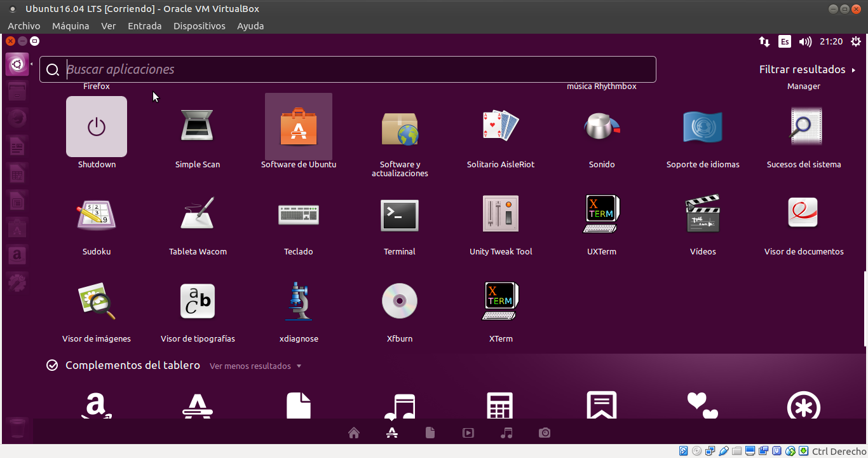Click the Complementos del tablero header
This screenshot has width=868, height=458.
133,365
